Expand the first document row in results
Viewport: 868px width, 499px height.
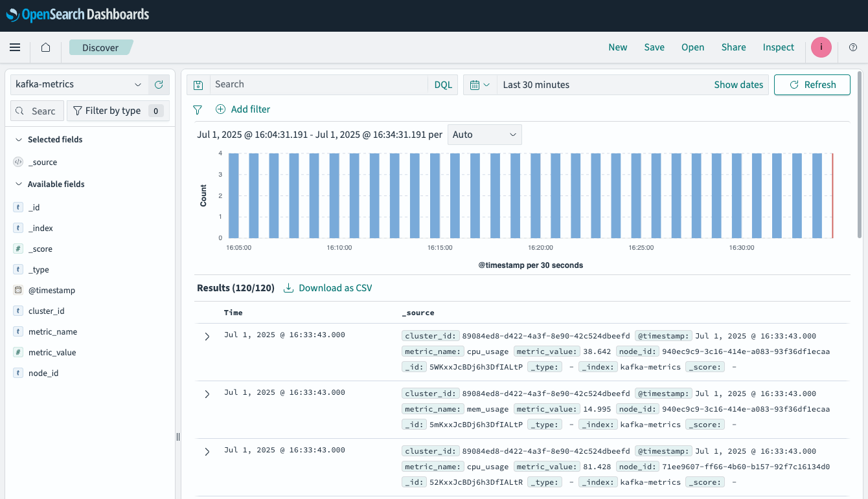(x=207, y=337)
